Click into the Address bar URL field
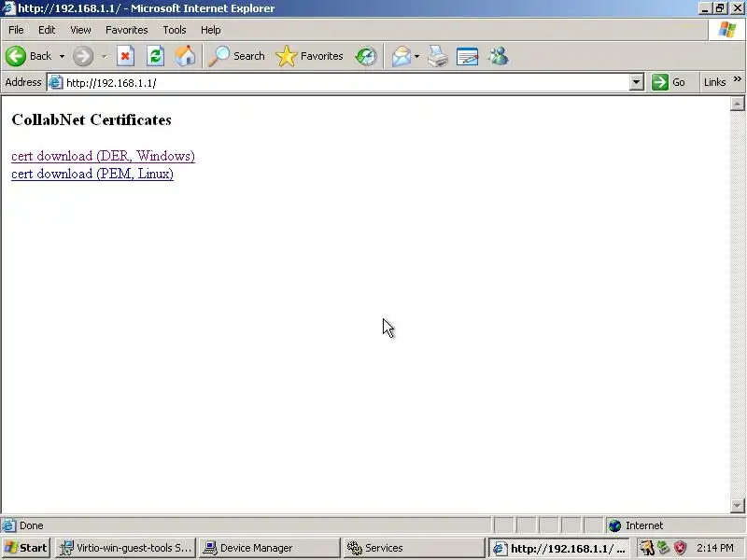This screenshot has height=560, width=747. tap(345, 83)
